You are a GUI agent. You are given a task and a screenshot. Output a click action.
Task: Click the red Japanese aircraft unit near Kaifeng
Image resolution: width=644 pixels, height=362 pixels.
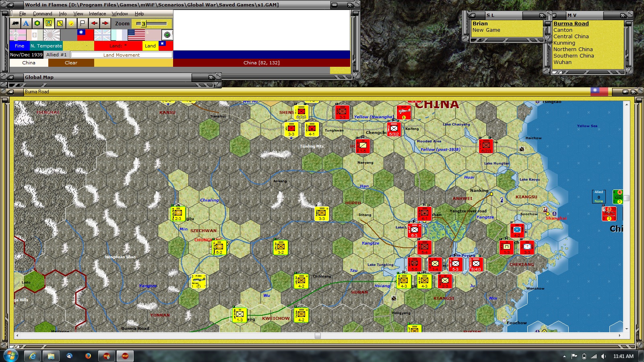click(x=404, y=112)
